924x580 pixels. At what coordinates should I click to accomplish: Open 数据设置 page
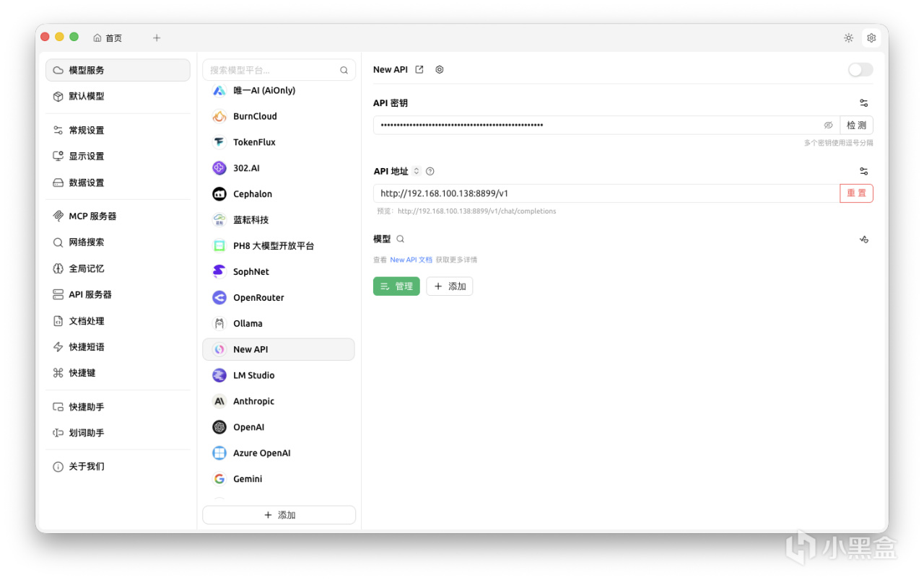coord(118,183)
